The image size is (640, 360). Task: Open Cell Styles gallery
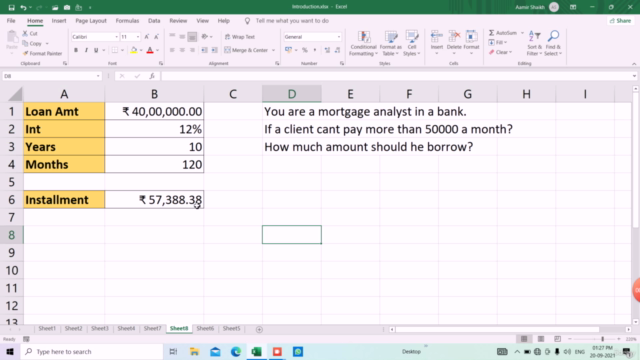[411, 43]
